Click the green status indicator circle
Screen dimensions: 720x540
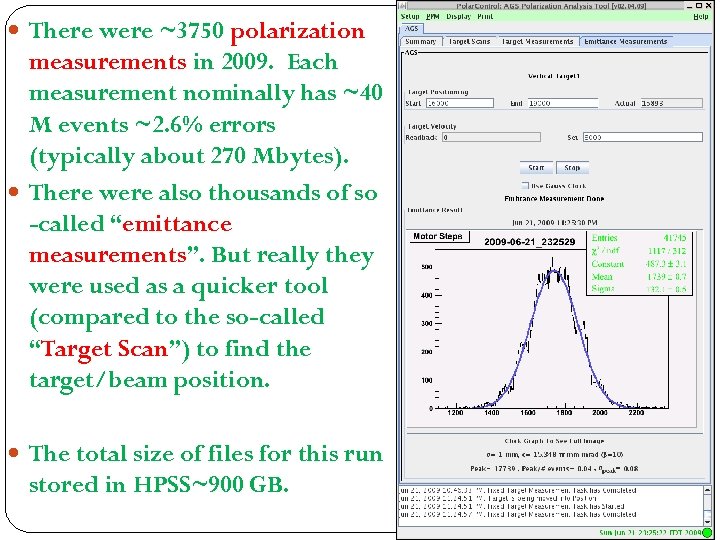point(706,533)
